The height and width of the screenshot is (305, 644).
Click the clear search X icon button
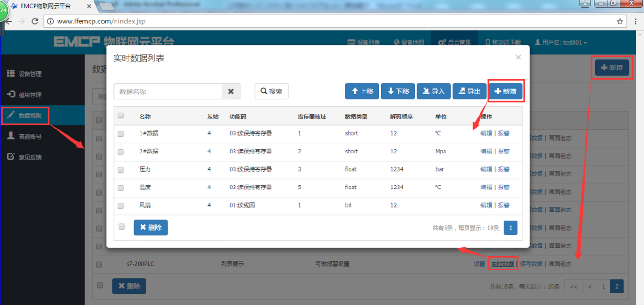[231, 91]
